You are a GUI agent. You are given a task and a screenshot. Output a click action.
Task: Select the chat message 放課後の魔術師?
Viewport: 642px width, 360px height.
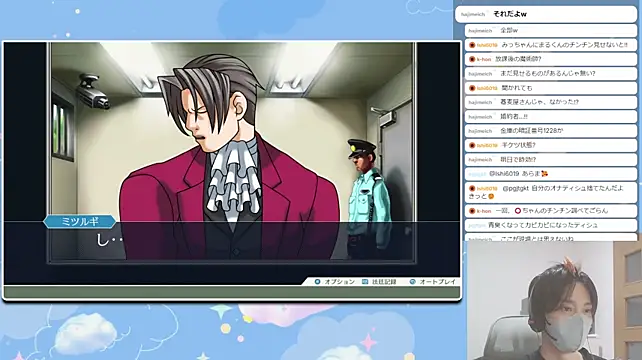pos(551,59)
